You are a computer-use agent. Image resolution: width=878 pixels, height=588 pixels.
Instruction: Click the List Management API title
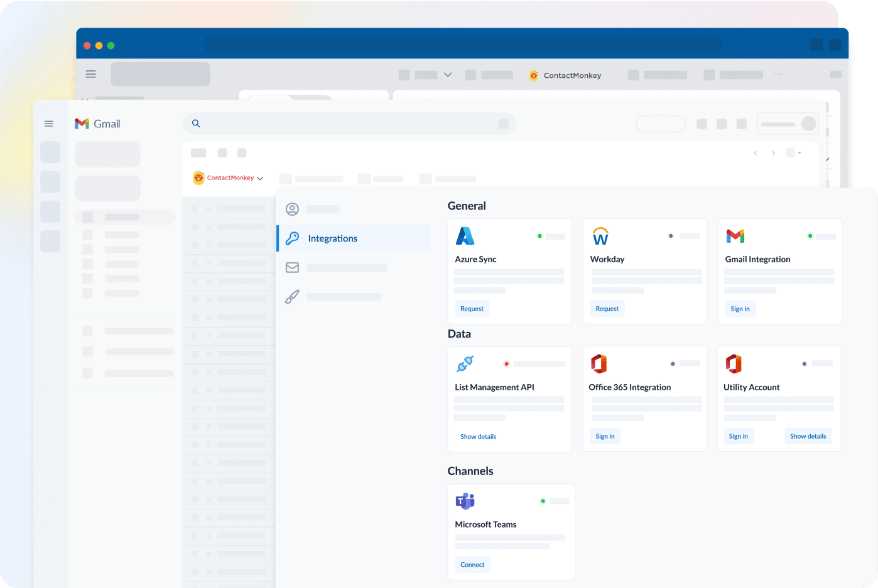[494, 387]
